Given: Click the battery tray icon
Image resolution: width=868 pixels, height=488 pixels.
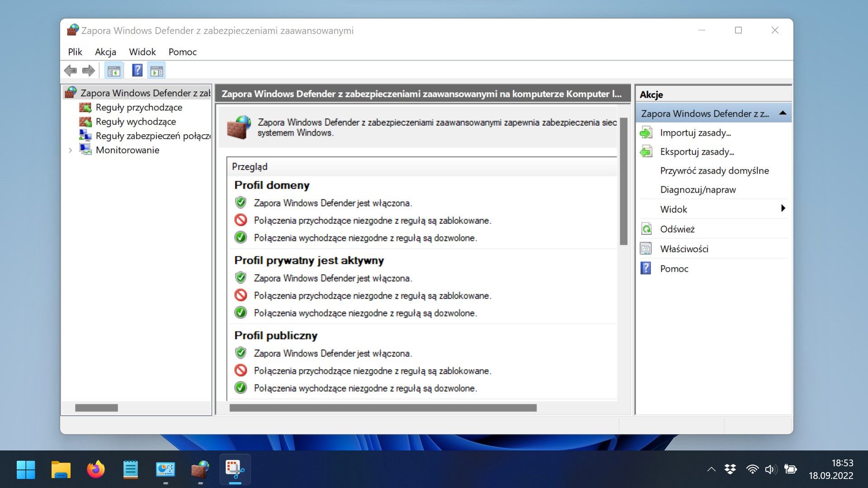Looking at the screenshot, I should pyautogui.click(x=790, y=469).
